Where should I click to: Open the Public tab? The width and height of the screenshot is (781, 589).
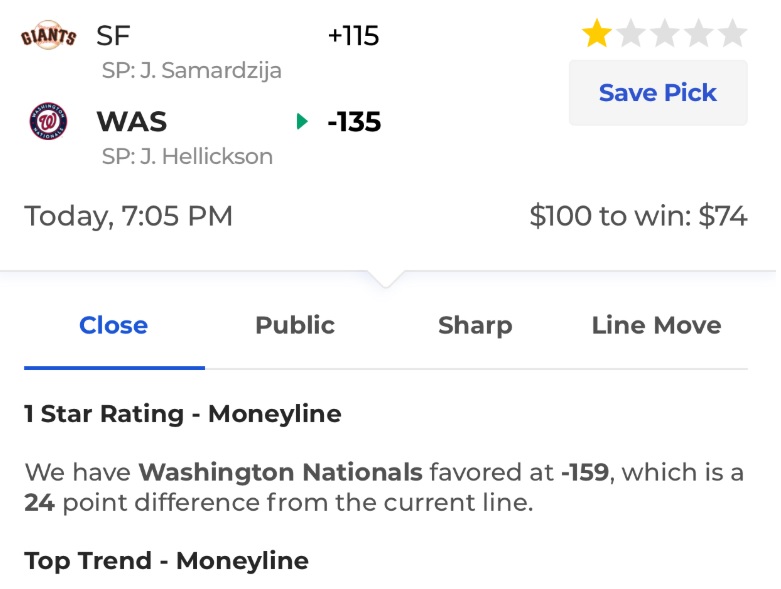pyautogui.click(x=295, y=326)
